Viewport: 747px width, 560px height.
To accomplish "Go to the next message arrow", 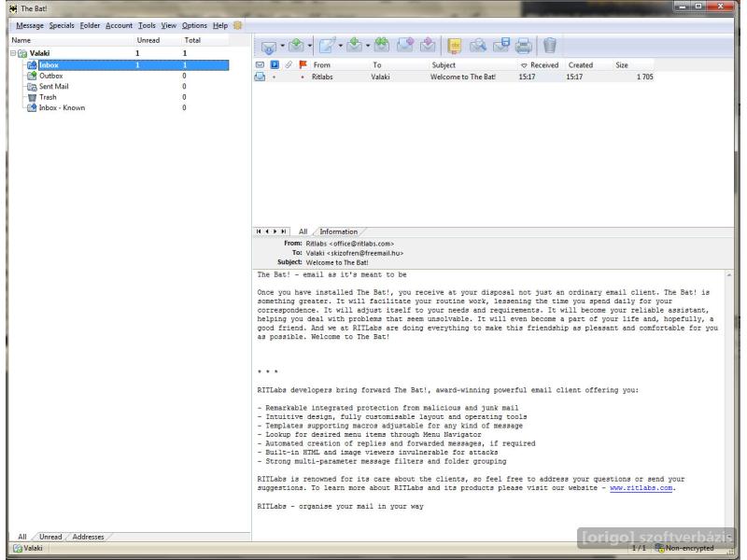I will [x=275, y=231].
